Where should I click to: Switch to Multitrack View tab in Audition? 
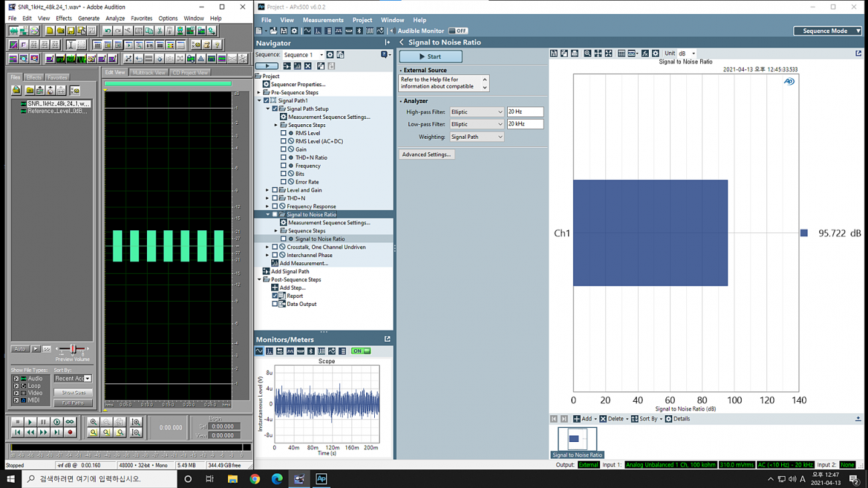[x=148, y=72]
